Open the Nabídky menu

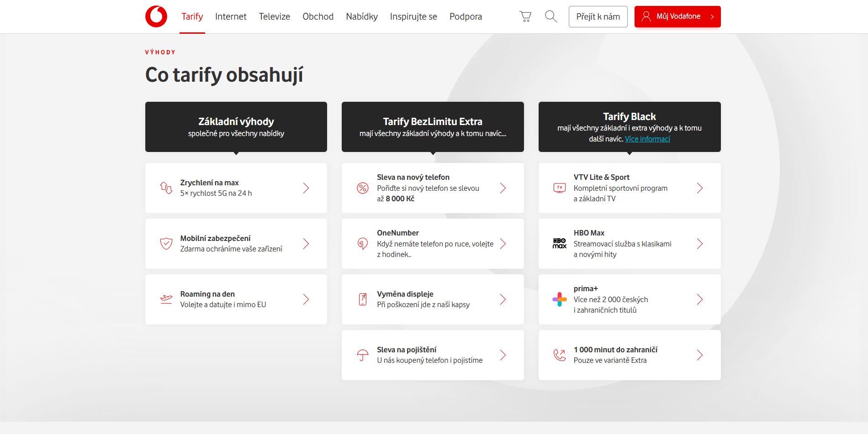click(362, 16)
